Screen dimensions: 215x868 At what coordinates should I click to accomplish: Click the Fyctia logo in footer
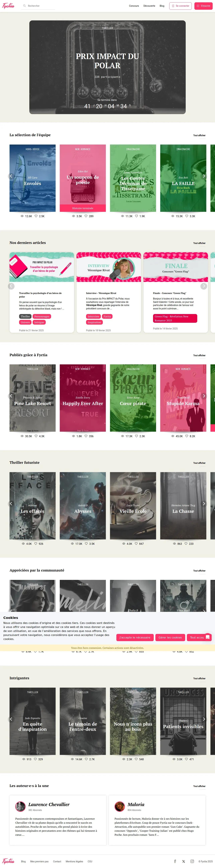pyautogui.click(x=8, y=861)
